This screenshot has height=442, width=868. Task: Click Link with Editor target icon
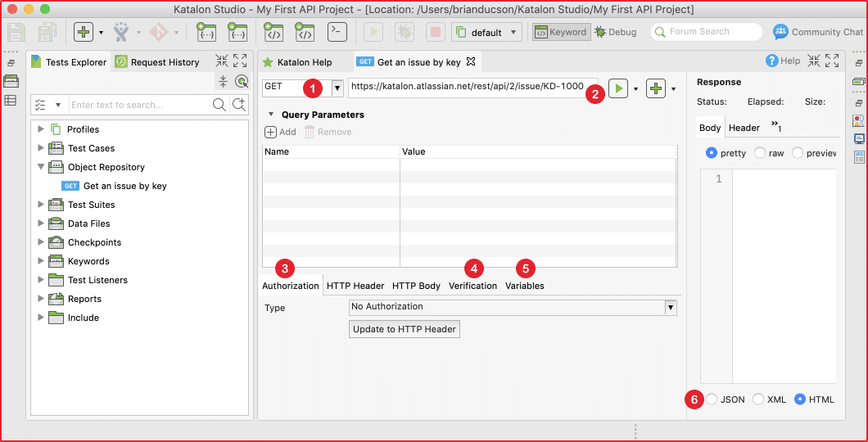pyautogui.click(x=242, y=81)
